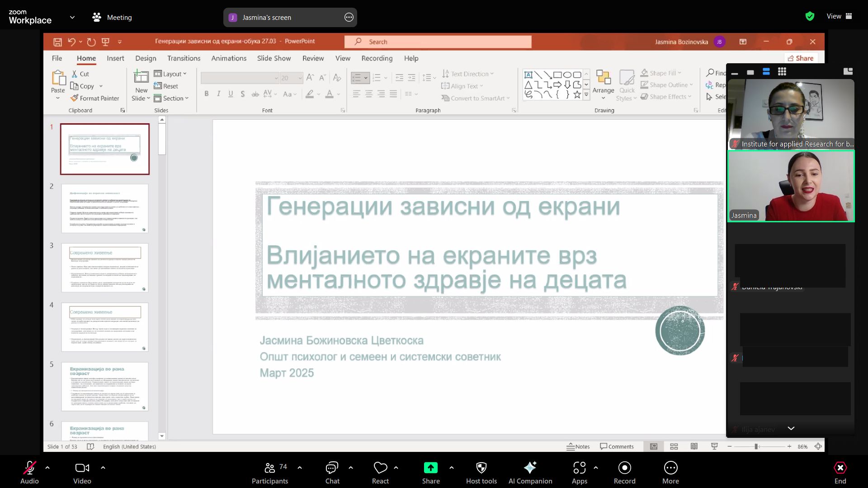Image resolution: width=868 pixels, height=488 pixels.
Task: Switch to the Animations tab
Action: (229, 58)
